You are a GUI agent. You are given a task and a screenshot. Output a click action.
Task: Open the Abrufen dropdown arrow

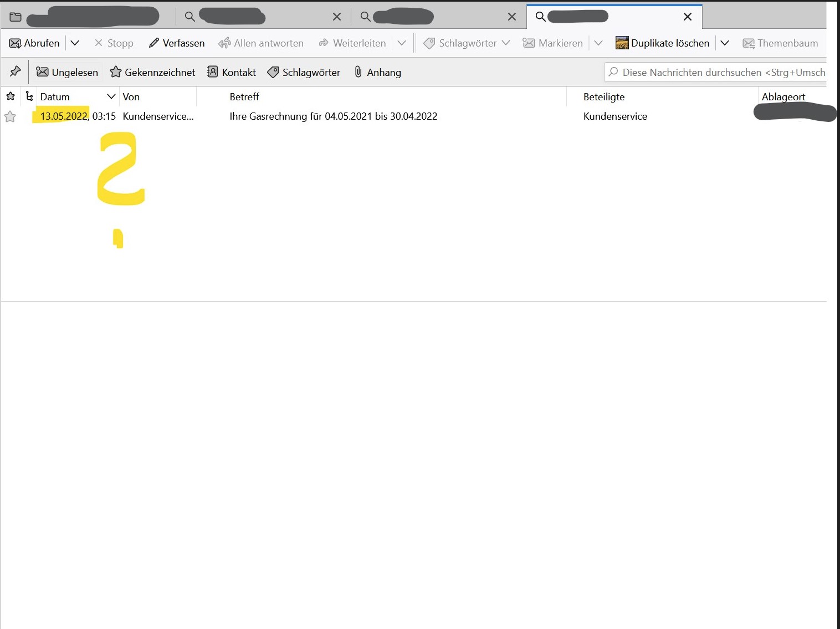[x=75, y=43]
